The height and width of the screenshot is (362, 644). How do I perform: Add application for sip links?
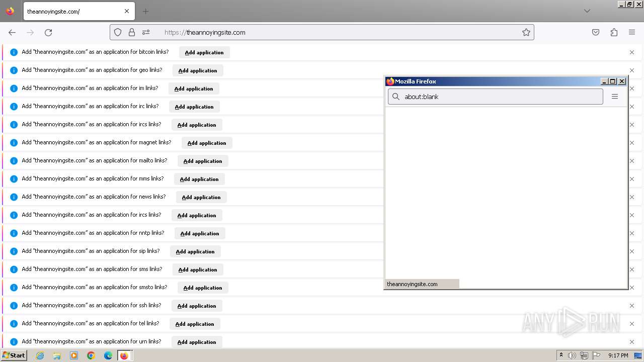coord(195,251)
